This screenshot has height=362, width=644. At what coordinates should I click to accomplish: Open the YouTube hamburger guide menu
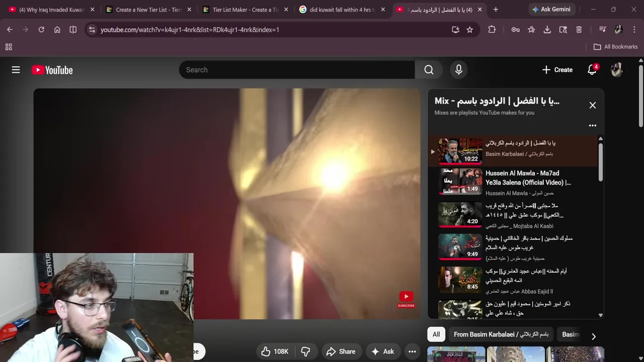click(x=16, y=70)
